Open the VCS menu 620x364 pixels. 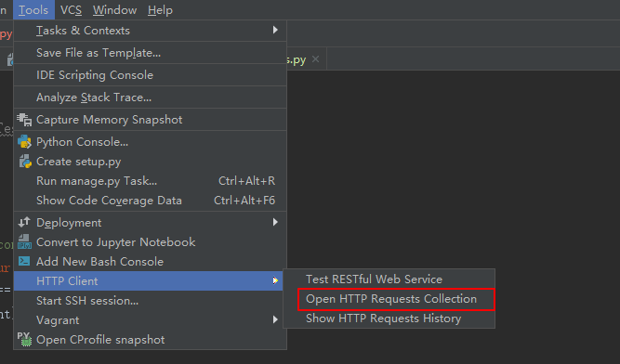pyautogui.click(x=71, y=10)
